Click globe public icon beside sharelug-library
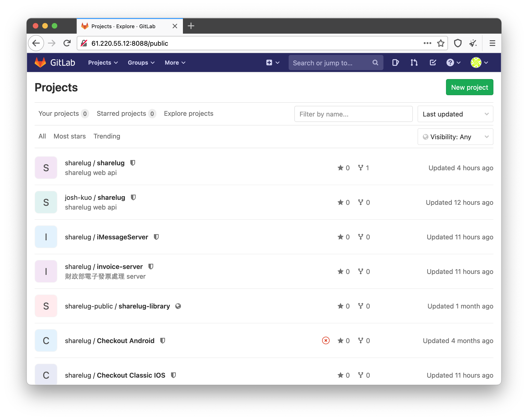 [178, 306]
